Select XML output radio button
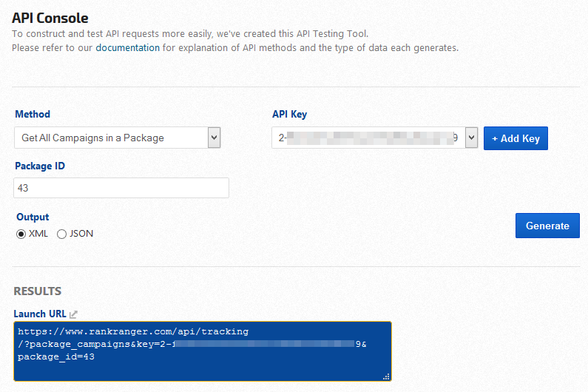 21,234
